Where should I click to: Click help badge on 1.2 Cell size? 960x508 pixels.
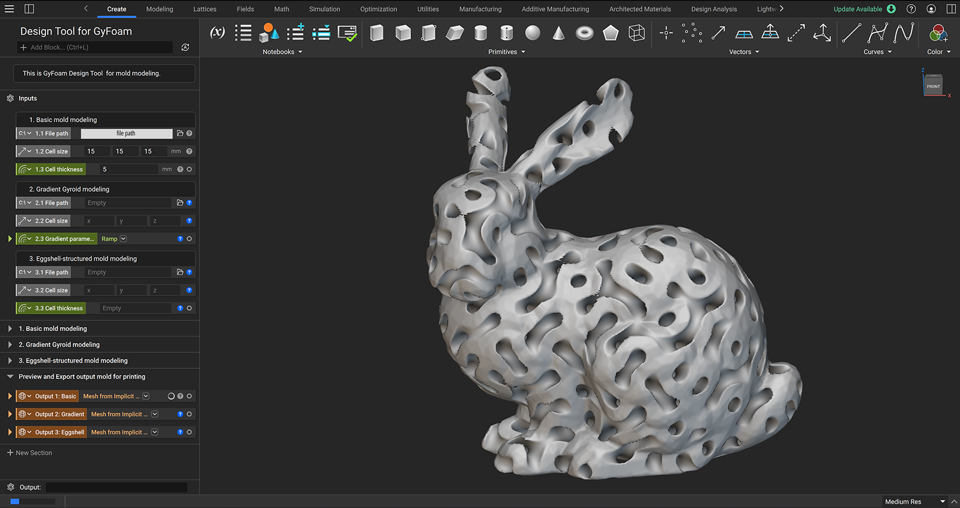[189, 151]
